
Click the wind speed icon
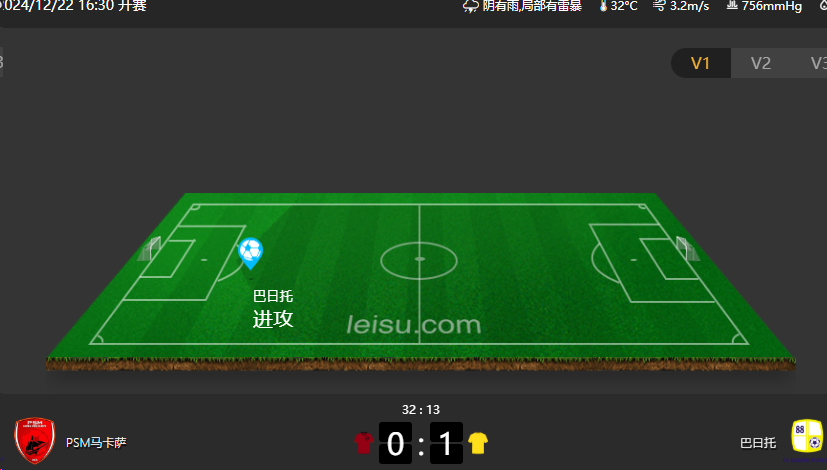pyautogui.click(x=659, y=6)
